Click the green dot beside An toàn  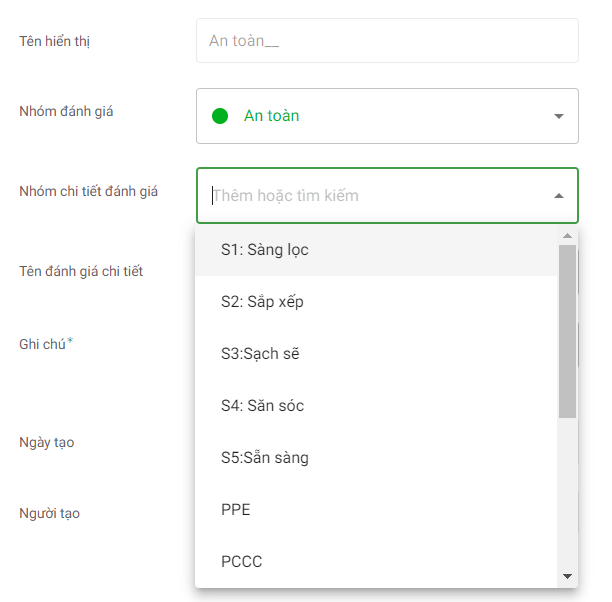220,116
